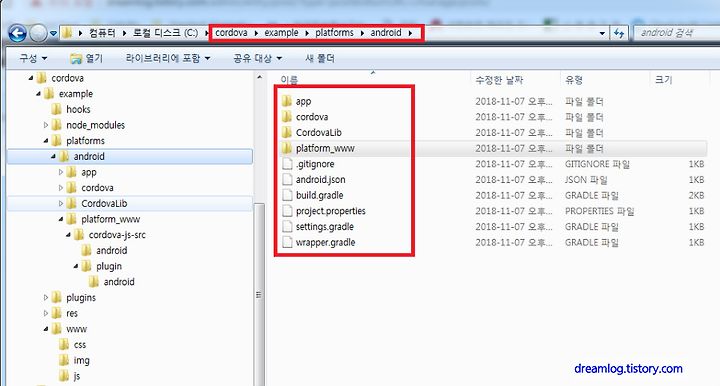Image resolution: width=720 pixels, height=386 pixels.
Task: Select 'js' folder in navigation tree
Action: pyautogui.click(x=70, y=376)
